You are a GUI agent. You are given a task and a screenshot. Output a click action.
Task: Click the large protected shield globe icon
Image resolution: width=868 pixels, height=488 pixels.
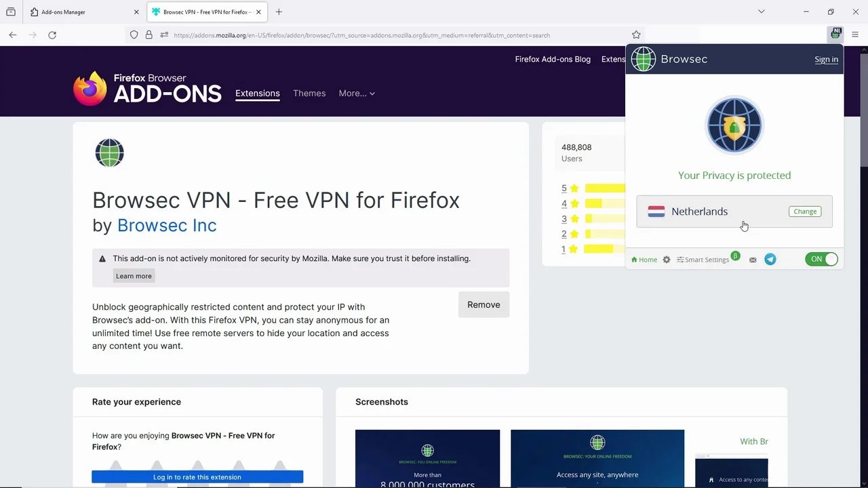click(x=734, y=125)
